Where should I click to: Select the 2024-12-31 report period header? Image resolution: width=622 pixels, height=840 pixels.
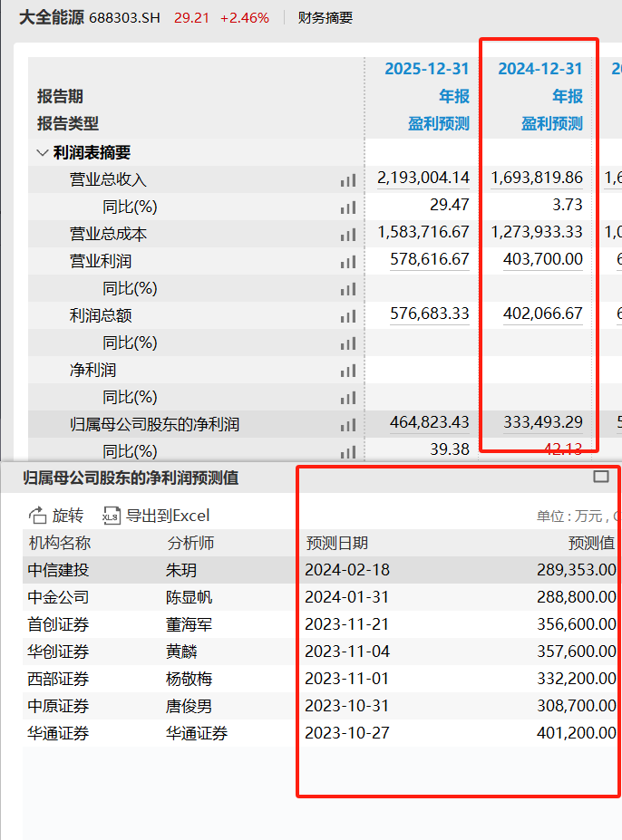coord(540,69)
